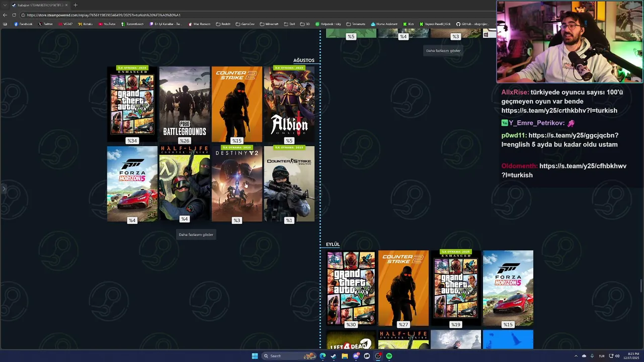Select Eylül Counter-Strike 2 cover showing %27
The image size is (644, 362).
coord(404,289)
